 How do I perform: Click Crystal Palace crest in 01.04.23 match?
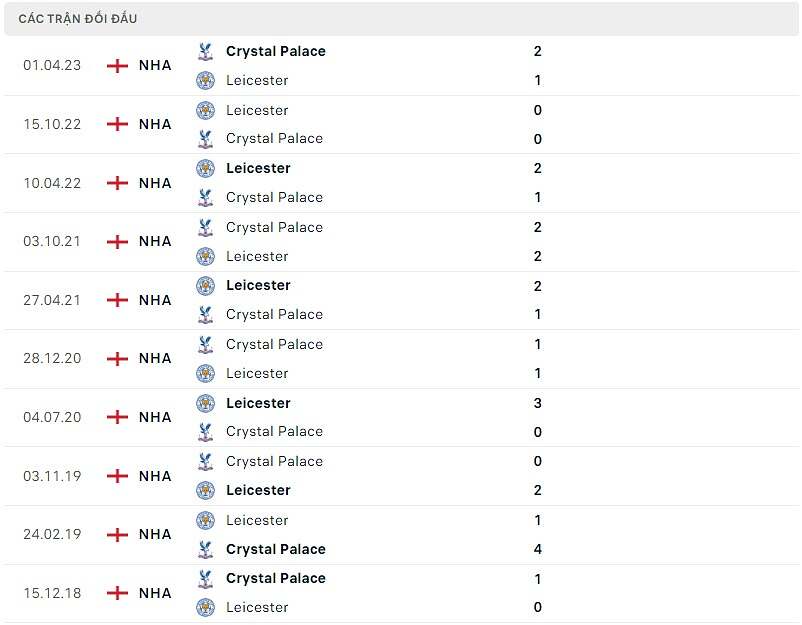coord(206,51)
